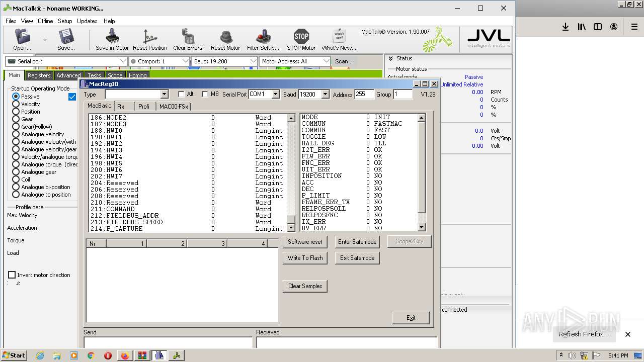Screen dimensions: 644x362
Task: Click the JVL intelligent motors logo
Action: coord(489,39)
